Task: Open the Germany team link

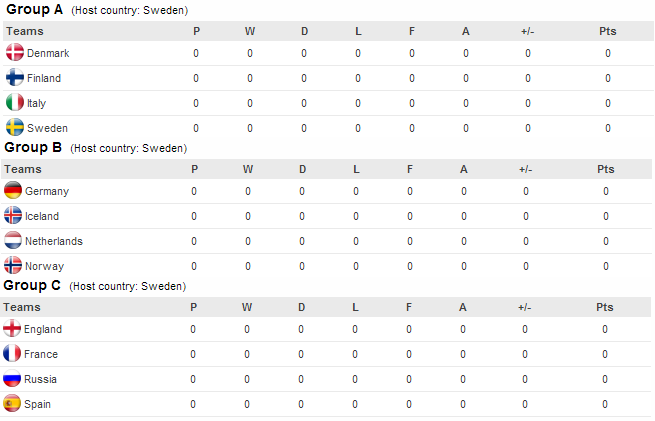Action: pyautogui.click(x=47, y=191)
